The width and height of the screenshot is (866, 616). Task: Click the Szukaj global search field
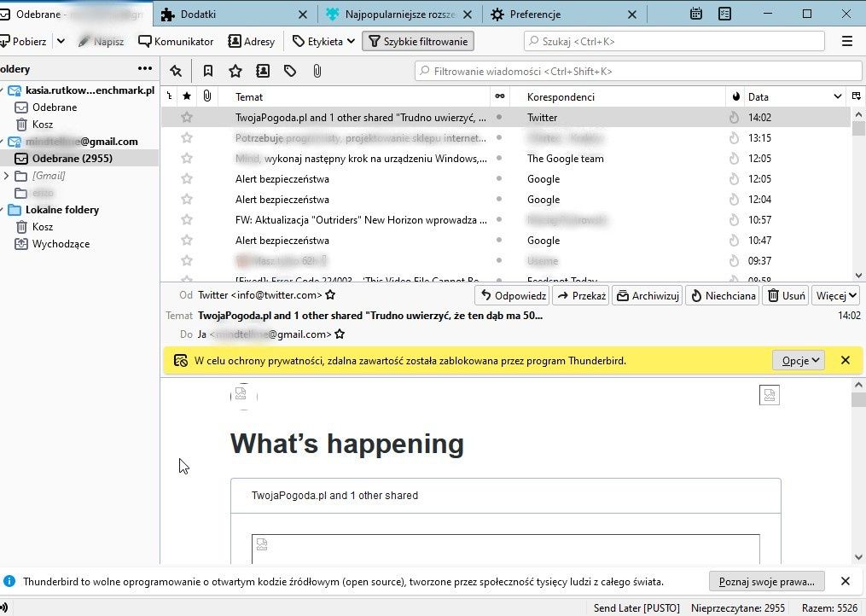pos(674,42)
